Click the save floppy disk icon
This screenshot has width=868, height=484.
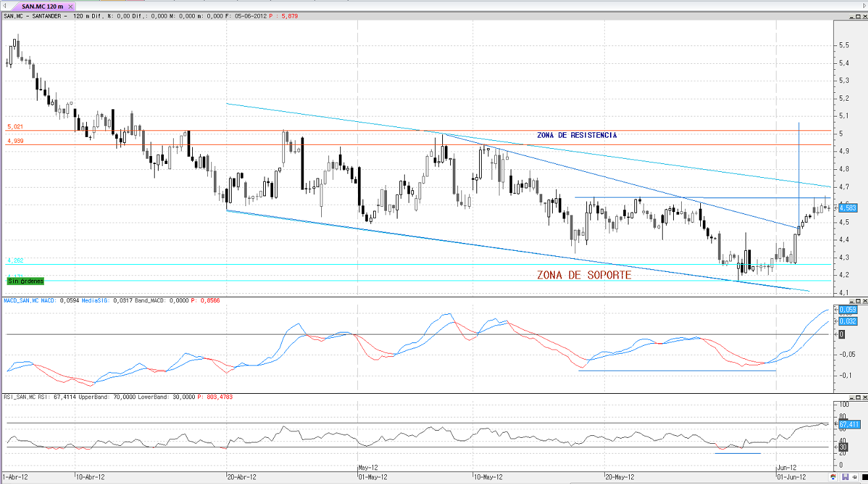pyautogui.click(x=845, y=476)
